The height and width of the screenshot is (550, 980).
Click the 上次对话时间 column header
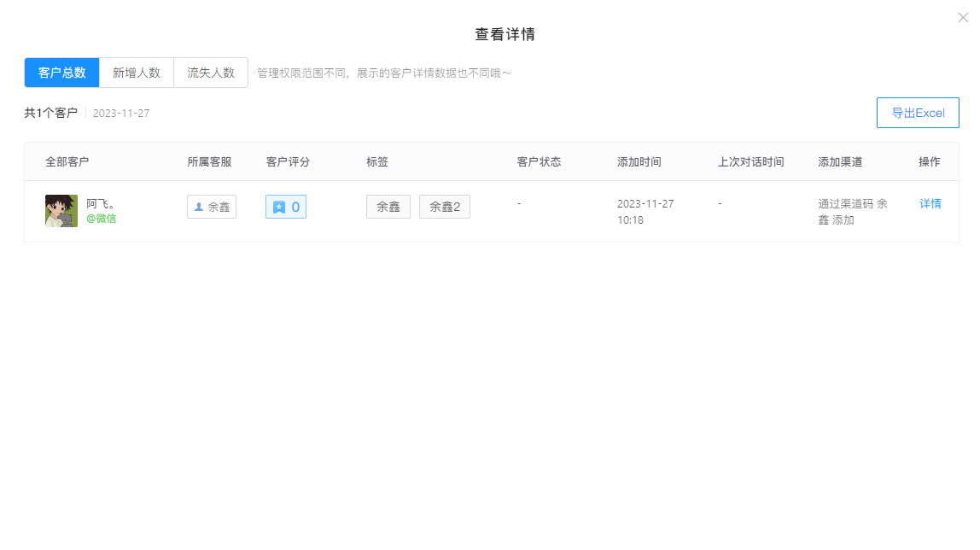(x=750, y=162)
